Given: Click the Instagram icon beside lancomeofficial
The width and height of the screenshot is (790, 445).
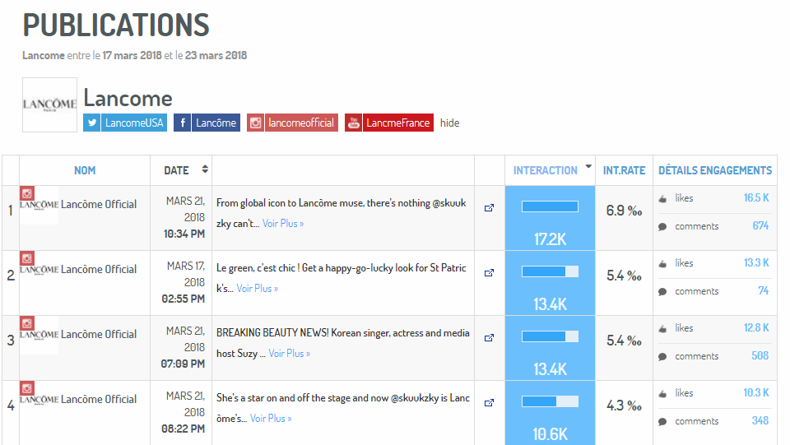Looking at the screenshot, I should pyautogui.click(x=255, y=123).
